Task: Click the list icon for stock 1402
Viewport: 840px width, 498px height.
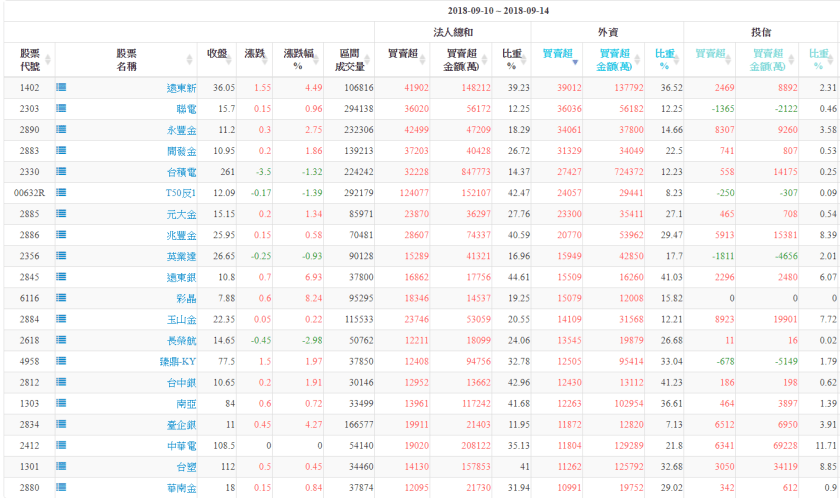Action: click(x=62, y=88)
